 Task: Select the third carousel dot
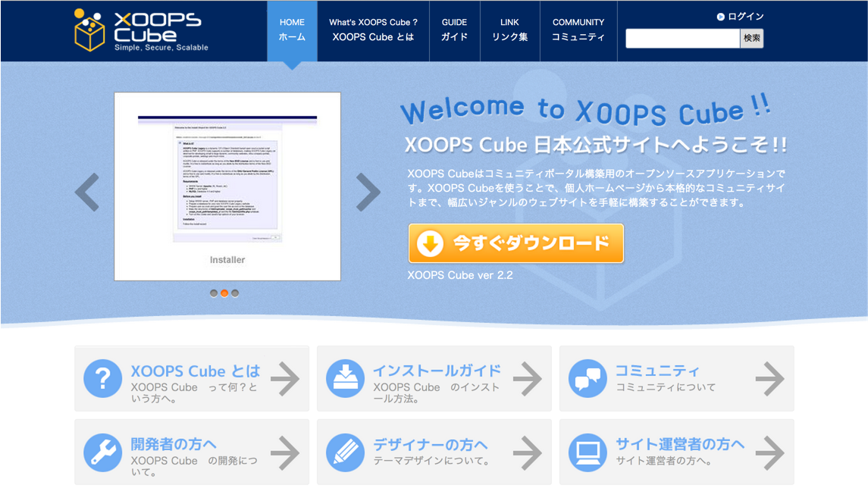click(x=235, y=293)
